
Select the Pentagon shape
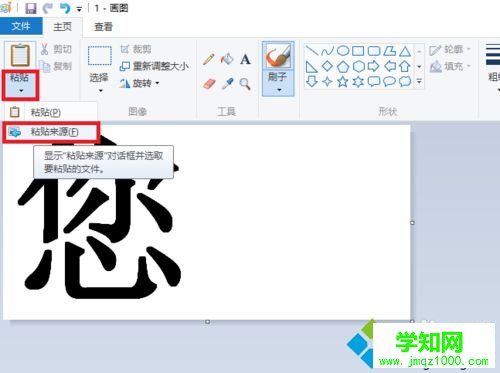tap(343, 66)
